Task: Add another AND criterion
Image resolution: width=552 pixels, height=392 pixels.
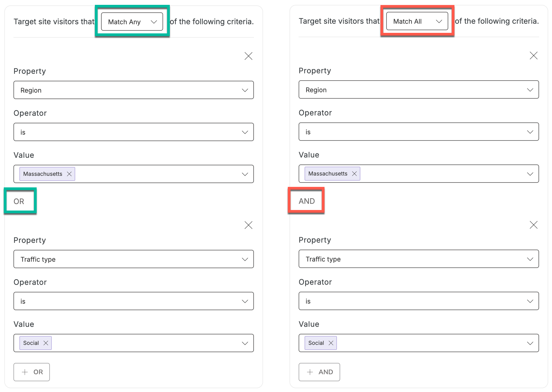Action: [x=319, y=372]
